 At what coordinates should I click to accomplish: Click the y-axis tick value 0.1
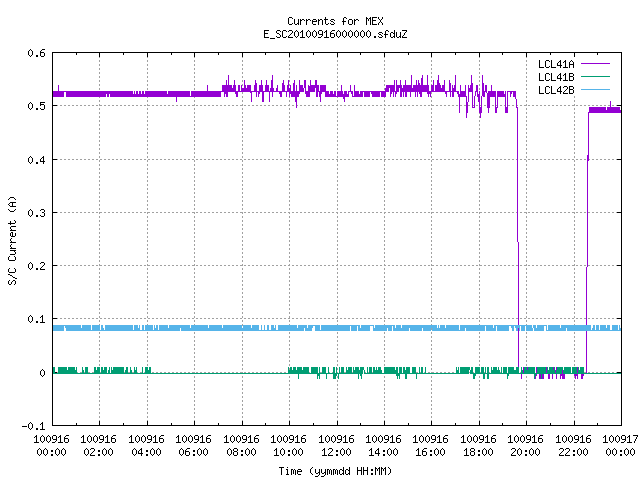point(36,319)
